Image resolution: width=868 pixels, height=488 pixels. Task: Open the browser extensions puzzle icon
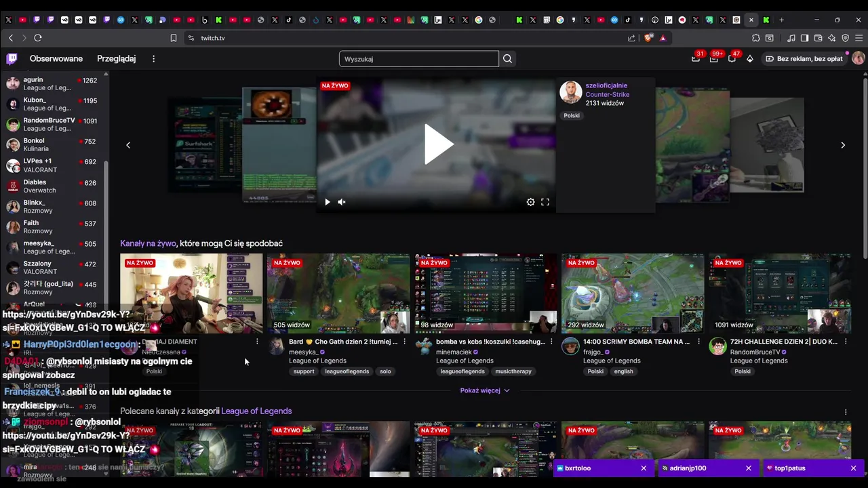coord(756,38)
